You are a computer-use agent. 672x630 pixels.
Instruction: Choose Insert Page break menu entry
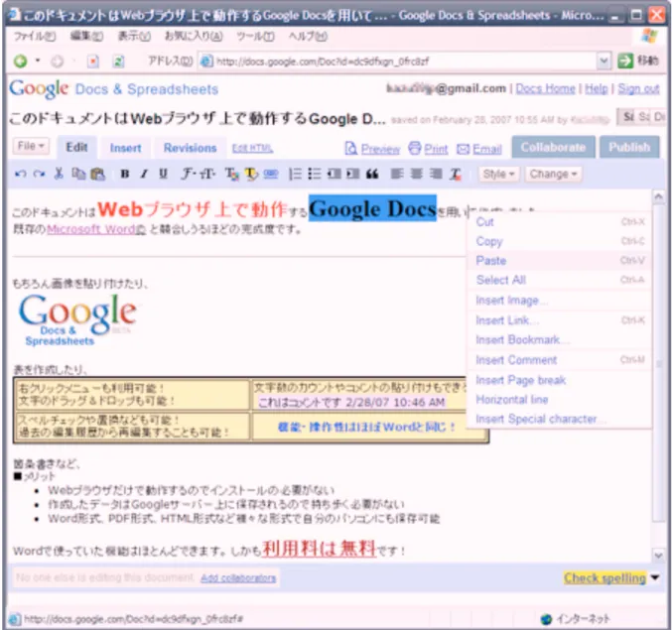pyautogui.click(x=559, y=380)
